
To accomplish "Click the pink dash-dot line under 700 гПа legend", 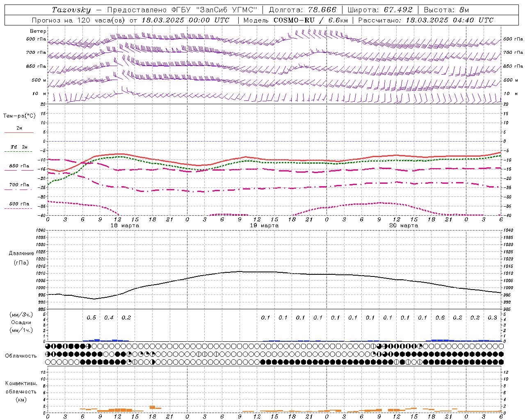I will point(18,189).
